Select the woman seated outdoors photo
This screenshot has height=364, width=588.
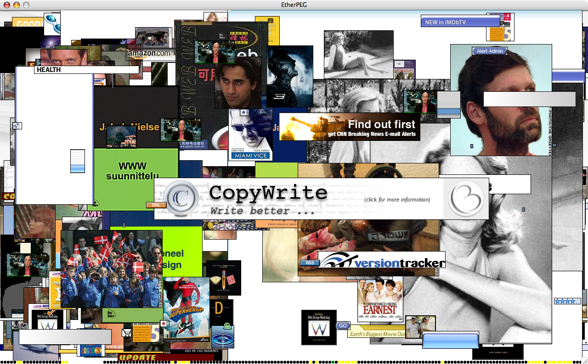pyautogui.click(x=359, y=55)
